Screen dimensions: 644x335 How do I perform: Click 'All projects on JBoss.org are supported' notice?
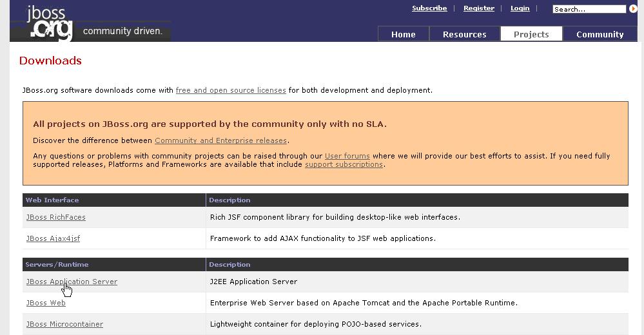coord(210,124)
